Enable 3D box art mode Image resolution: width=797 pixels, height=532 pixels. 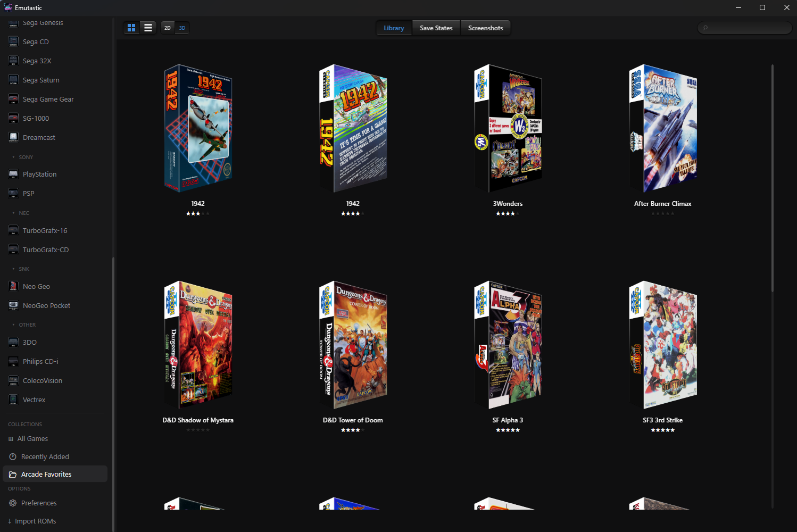click(x=182, y=28)
